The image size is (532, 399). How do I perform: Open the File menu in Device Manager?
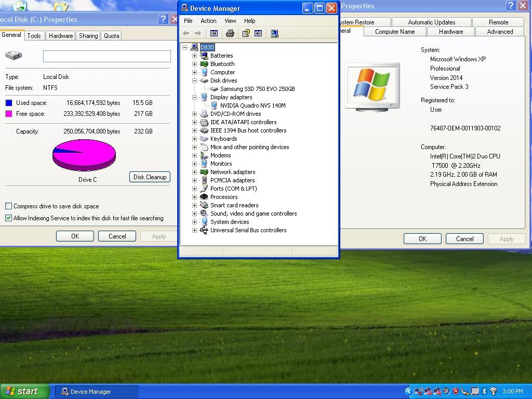point(188,21)
